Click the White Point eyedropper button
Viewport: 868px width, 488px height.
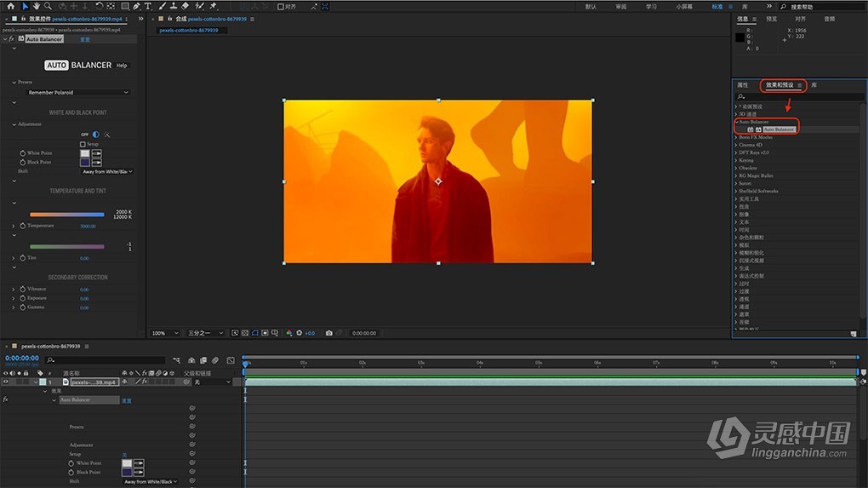coord(97,153)
